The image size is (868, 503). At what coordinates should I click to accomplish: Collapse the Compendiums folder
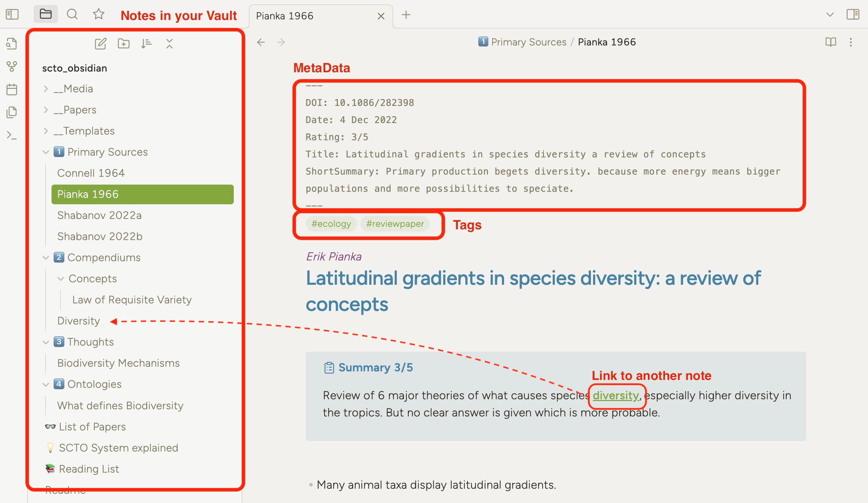tap(46, 258)
